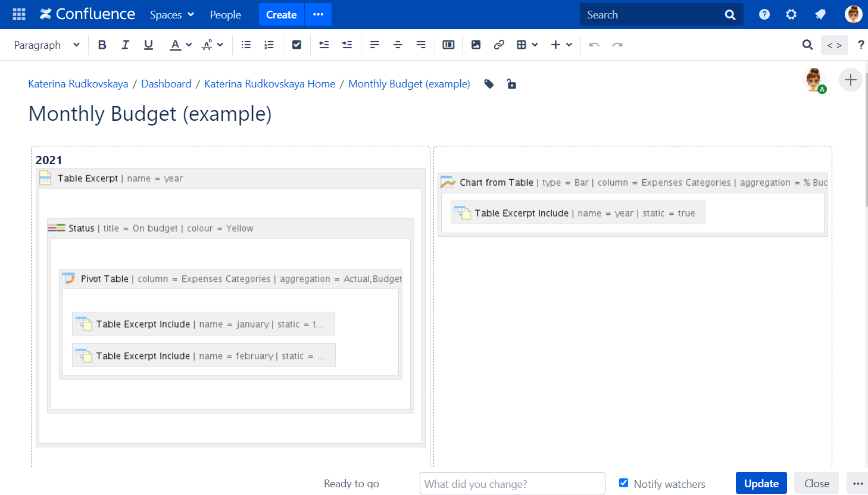The width and height of the screenshot is (868, 495).
Task: Expand the insert table dropdown
Action: point(534,45)
